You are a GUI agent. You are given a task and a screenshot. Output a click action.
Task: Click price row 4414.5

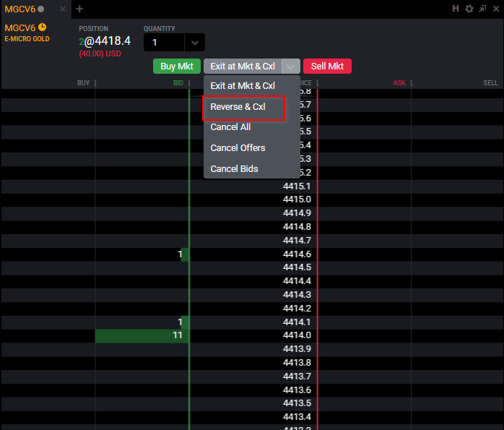(253, 267)
